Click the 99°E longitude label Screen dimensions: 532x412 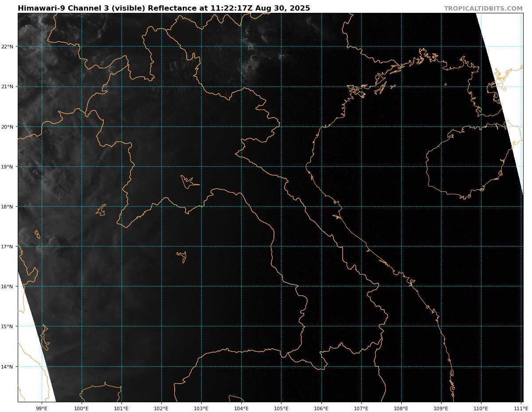[42, 408]
